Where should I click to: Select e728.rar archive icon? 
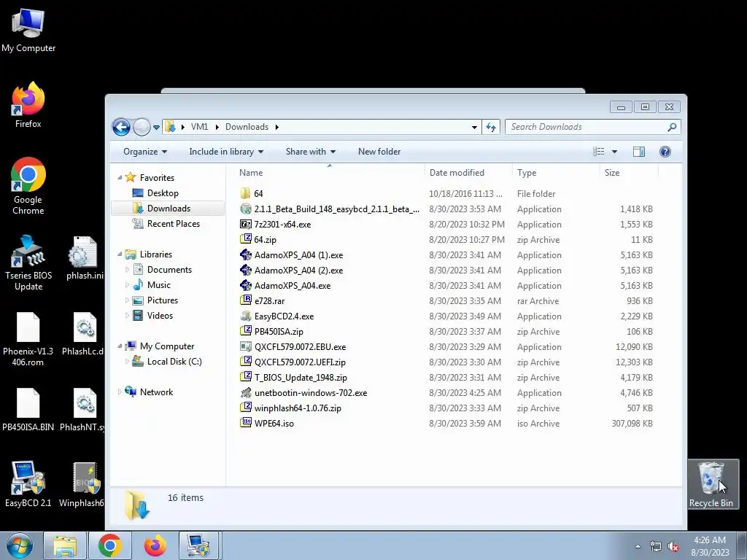coord(245,300)
